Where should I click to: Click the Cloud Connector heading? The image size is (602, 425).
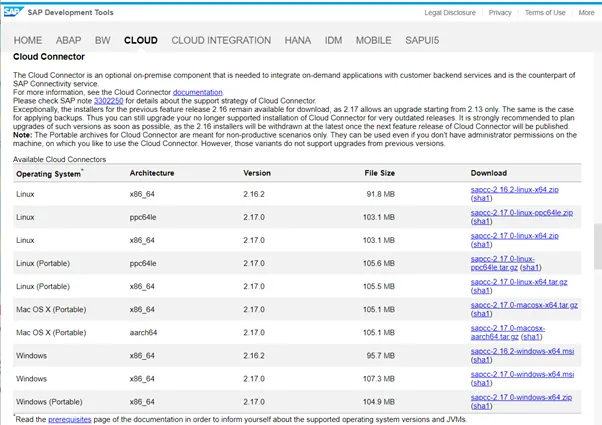[49, 57]
